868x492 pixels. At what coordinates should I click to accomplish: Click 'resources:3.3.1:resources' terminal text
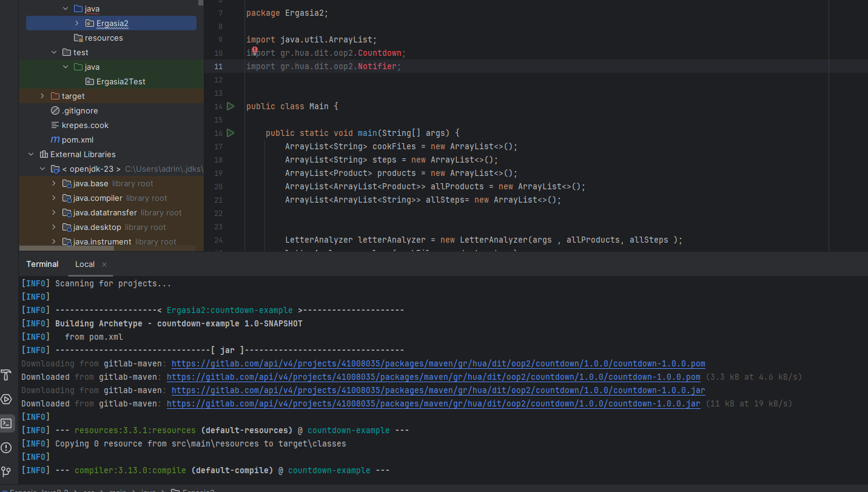pos(135,430)
